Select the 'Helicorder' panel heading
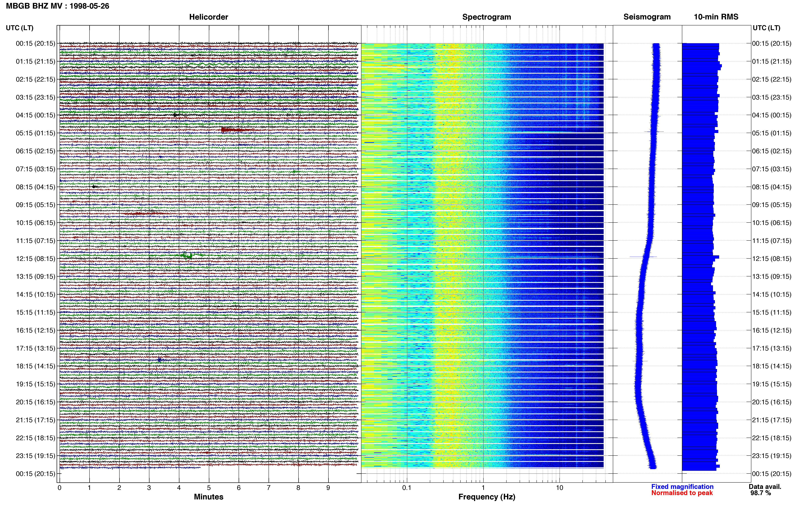812x508 pixels. pos(209,17)
